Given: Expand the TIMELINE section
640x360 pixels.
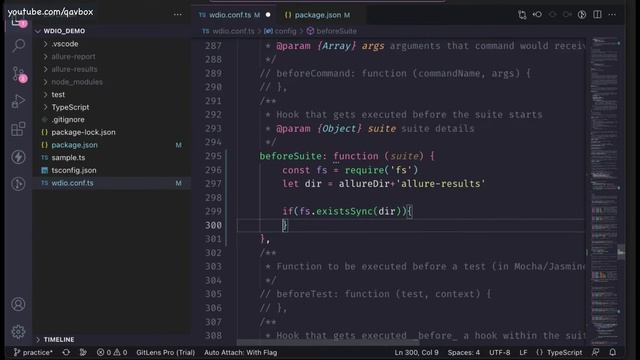Looking at the screenshot, I should click(59, 340).
